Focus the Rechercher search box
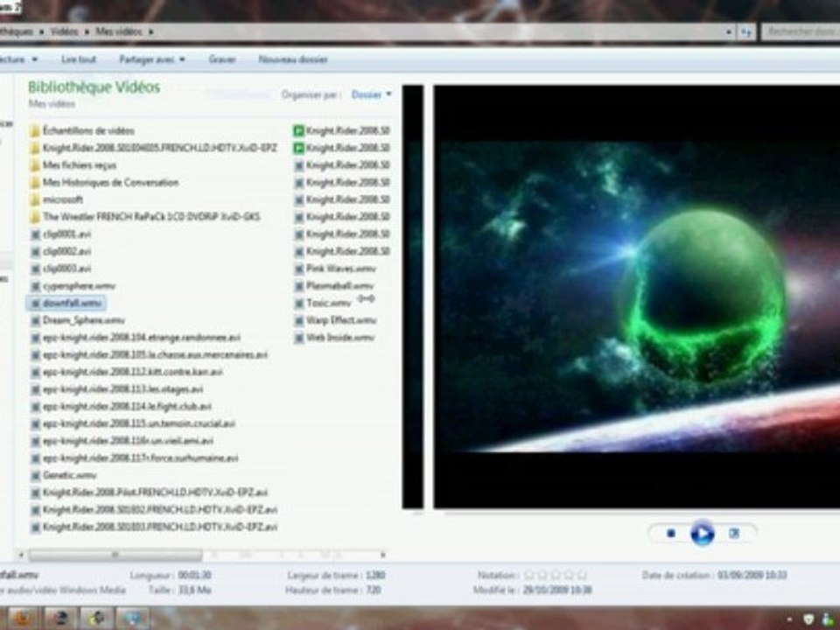The image size is (840, 630). click(801, 31)
